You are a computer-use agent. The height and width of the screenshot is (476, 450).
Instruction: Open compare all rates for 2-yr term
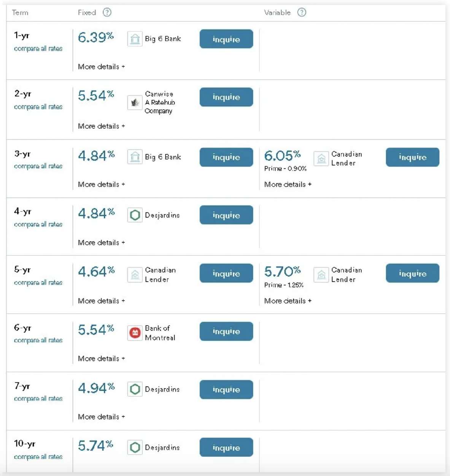[38, 107]
